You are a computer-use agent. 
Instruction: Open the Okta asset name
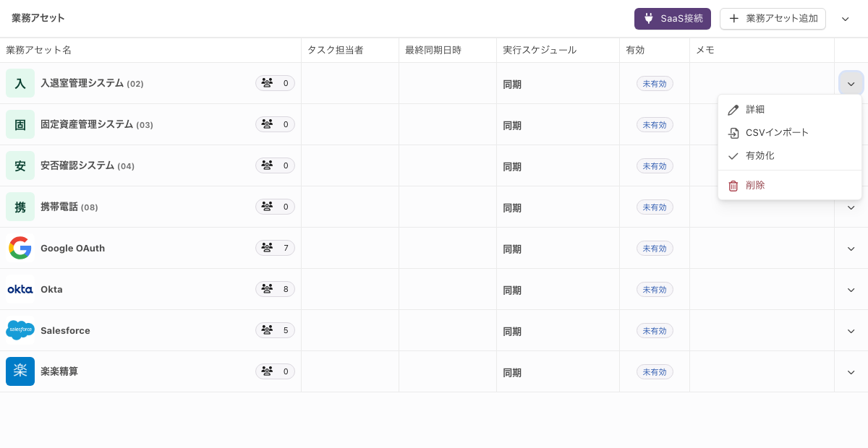click(x=51, y=289)
